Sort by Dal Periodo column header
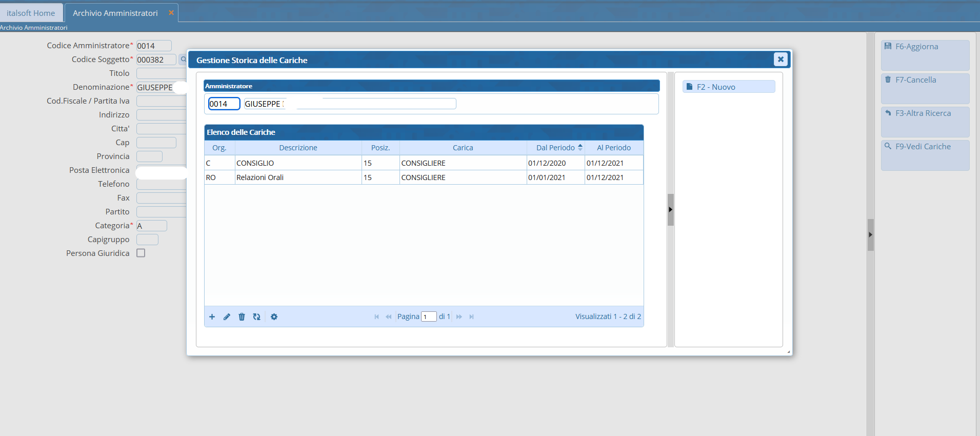 coord(555,148)
